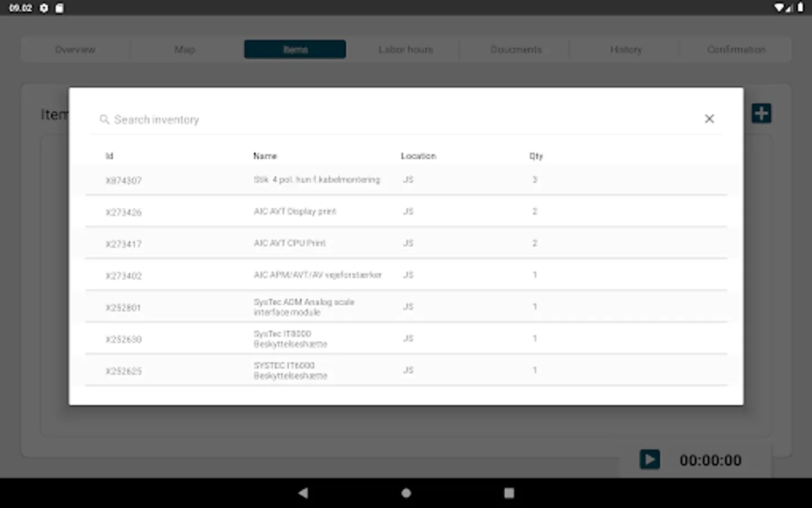Choose item X252630
The image size is (812, 508).
406,338
